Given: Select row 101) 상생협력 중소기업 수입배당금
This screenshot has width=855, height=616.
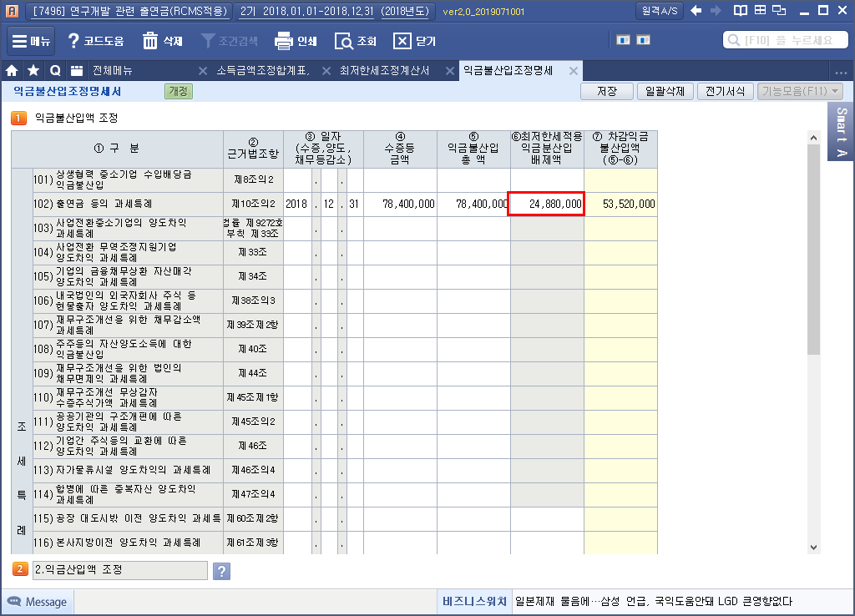Looking at the screenshot, I should point(128,180).
